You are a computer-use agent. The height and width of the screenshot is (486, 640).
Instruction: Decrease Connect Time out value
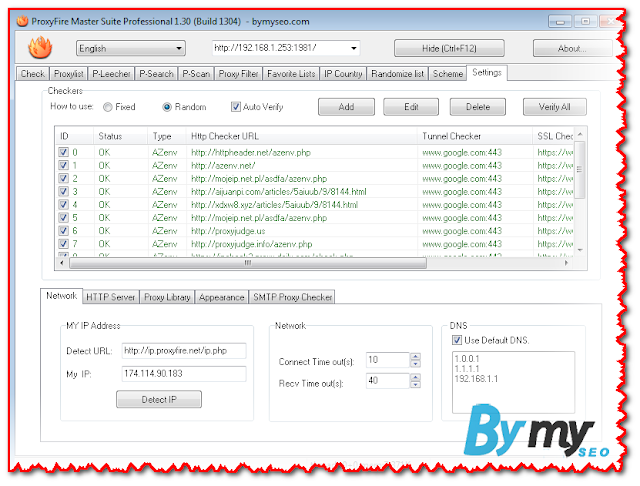pyautogui.click(x=415, y=364)
